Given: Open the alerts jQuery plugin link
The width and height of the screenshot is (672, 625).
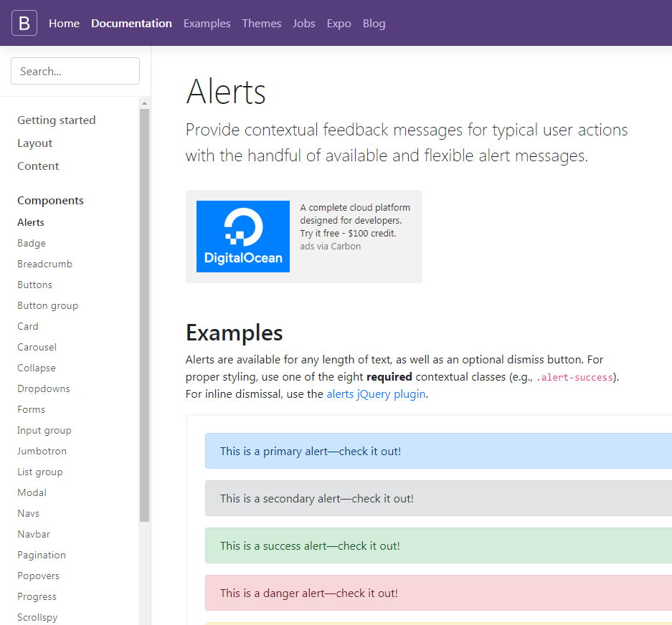Looking at the screenshot, I should pyautogui.click(x=376, y=393).
